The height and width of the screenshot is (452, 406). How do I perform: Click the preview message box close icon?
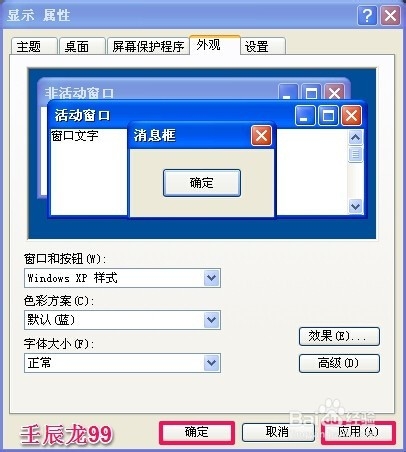(x=261, y=136)
